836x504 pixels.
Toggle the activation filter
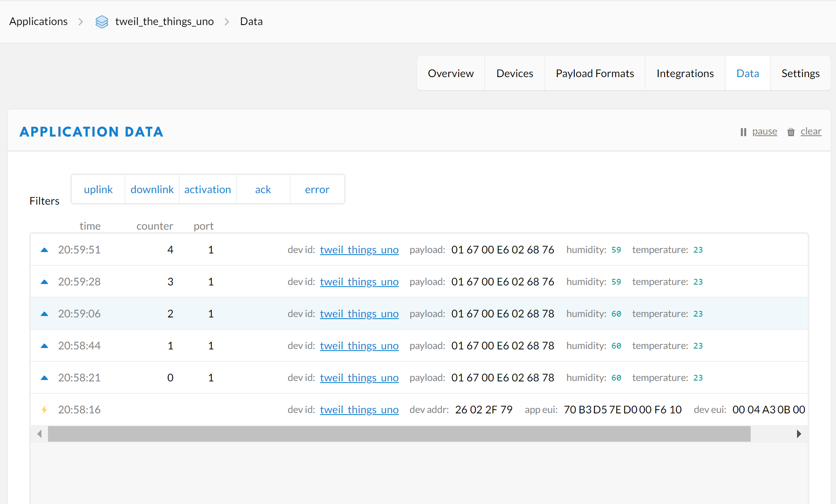pyautogui.click(x=208, y=189)
